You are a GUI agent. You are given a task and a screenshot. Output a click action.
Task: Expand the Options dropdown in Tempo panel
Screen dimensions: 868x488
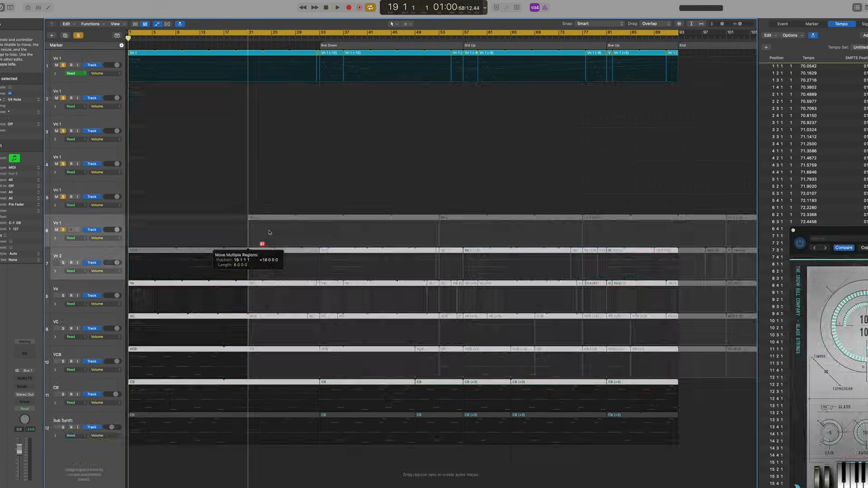tap(790, 35)
